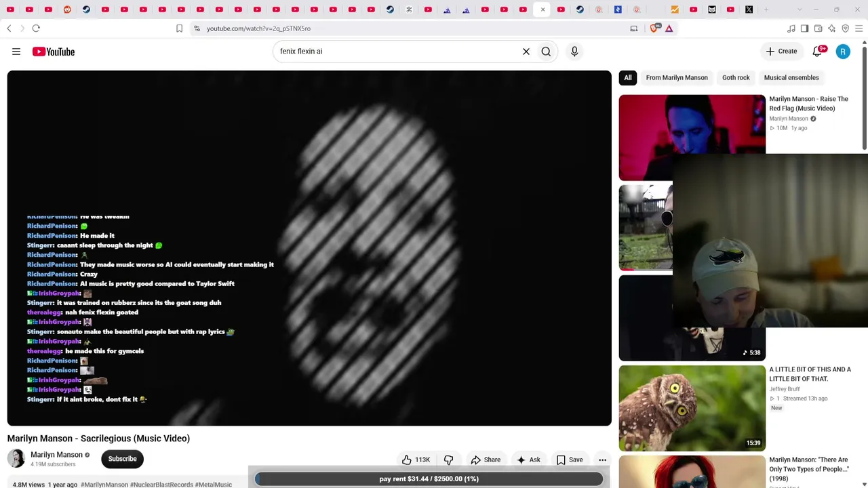The height and width of the screenshot is (488, 868).
Task: Like the video (113K)
Action: click(x=416, y=460)
